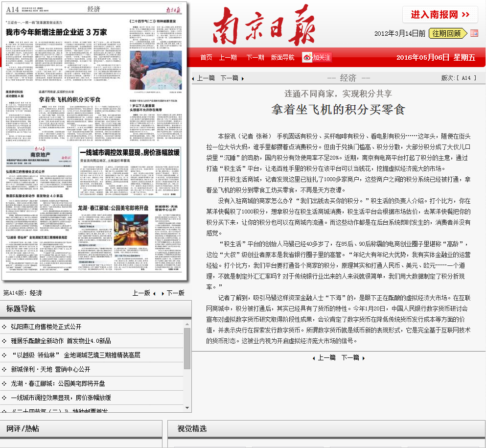Click the 南京地产 banner on the page image
Image resolution: width=486 pixels, height=448 pixels.
point(39,156)
